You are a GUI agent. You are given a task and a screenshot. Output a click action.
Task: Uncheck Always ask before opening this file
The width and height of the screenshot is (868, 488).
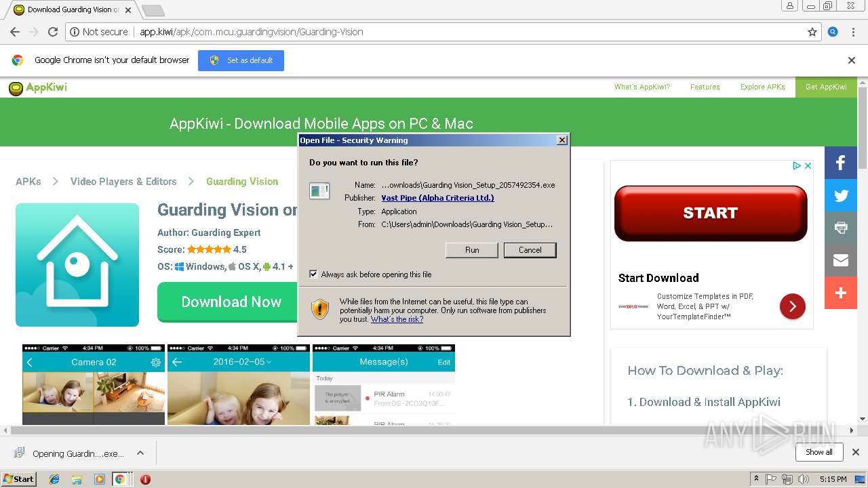(x=313, y=274)
